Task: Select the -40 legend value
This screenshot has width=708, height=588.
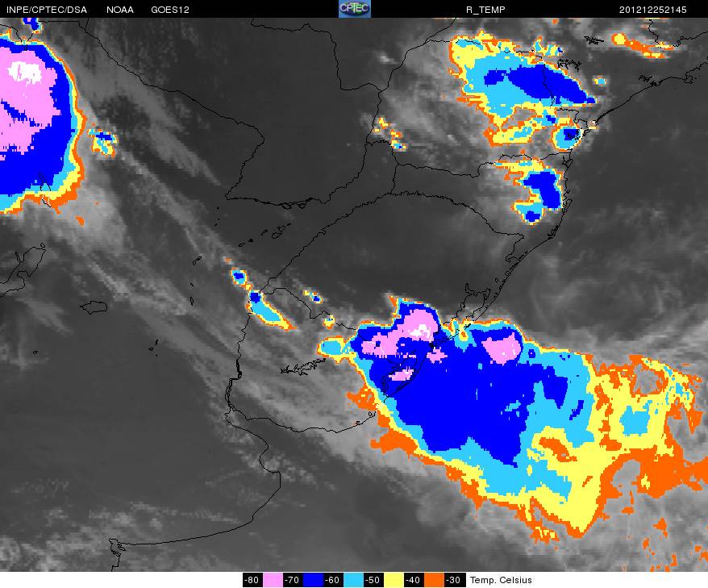Action: (414, 580)
